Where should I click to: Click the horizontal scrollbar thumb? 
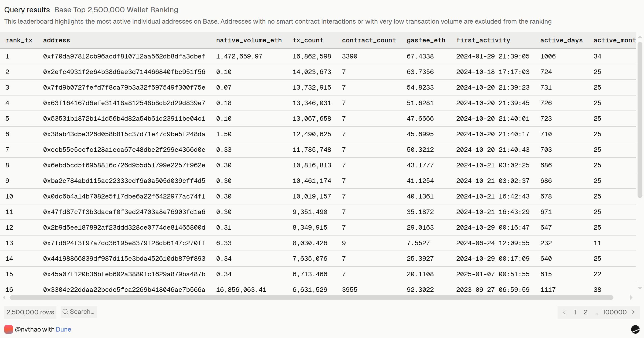pyautogui.click(x=311, y=297)
